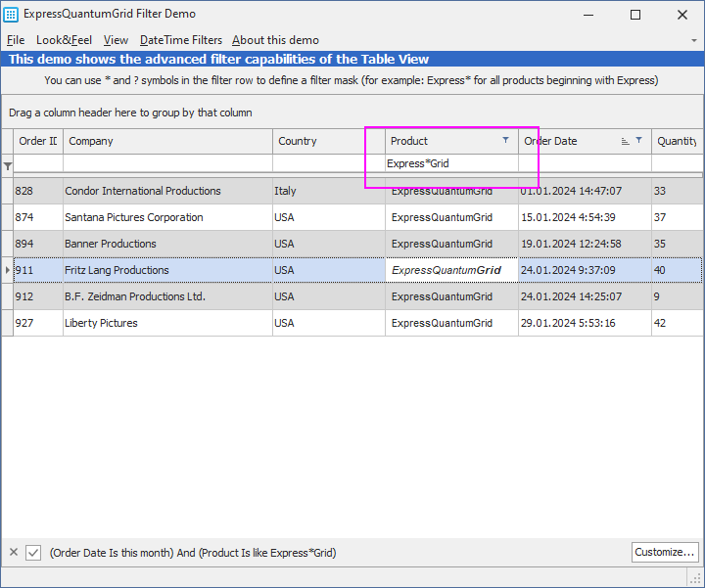This screenshot has height=588, width=705.
Task: Click the date 24.01.2024 14:25:07 cell
Action: coord(585,296)
